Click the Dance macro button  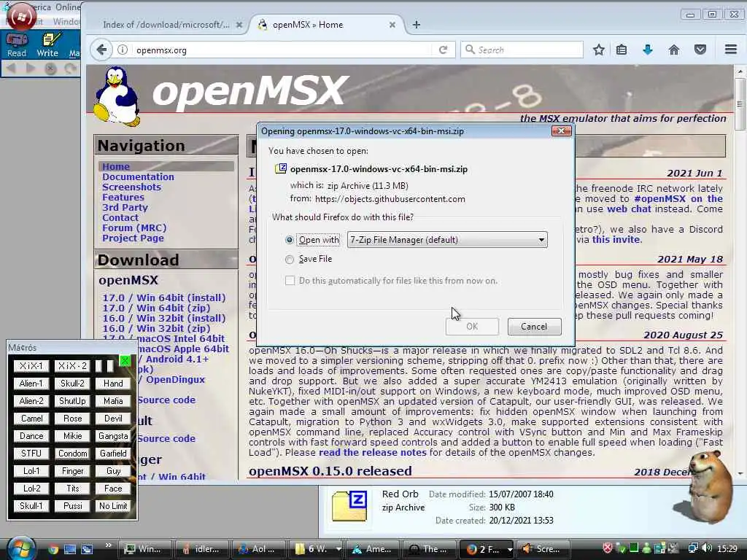[31, 436]
